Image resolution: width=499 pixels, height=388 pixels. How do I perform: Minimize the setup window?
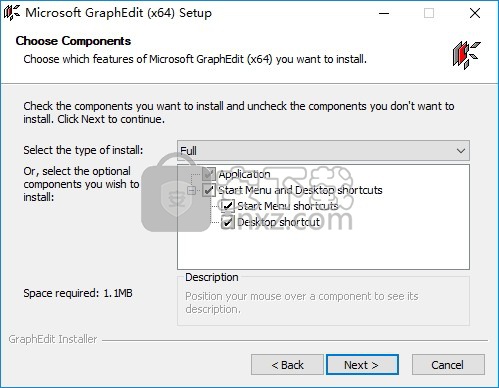(x=384, y=13)
